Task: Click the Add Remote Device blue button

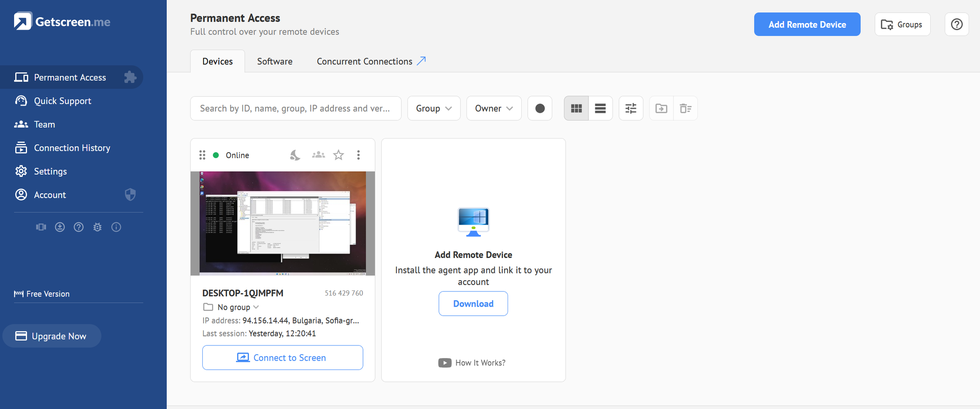Action: click(807, 24)
